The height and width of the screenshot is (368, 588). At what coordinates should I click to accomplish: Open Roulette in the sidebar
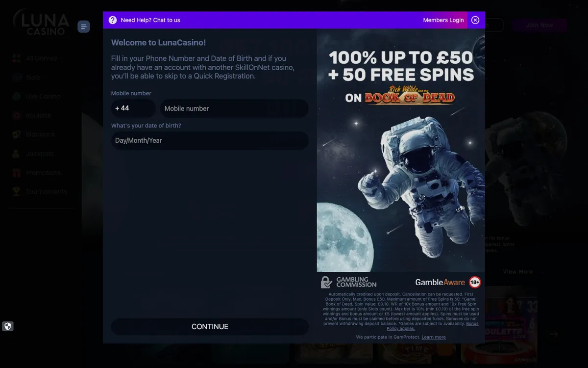tap(38, 116)
